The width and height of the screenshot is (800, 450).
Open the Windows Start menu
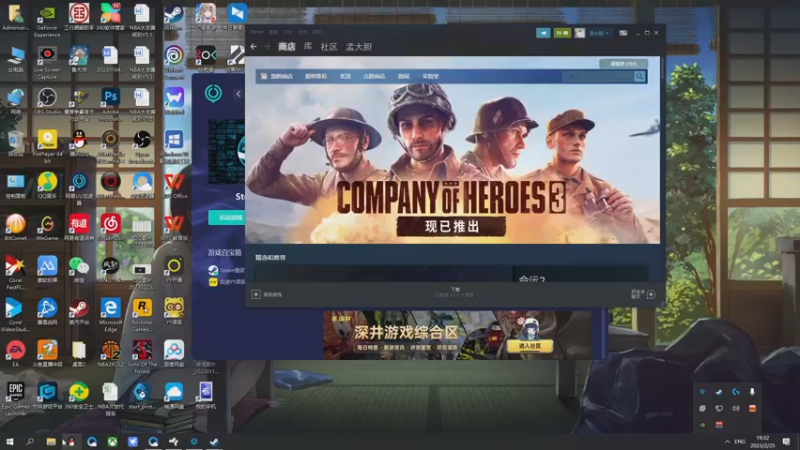click(x=10, y=441)
